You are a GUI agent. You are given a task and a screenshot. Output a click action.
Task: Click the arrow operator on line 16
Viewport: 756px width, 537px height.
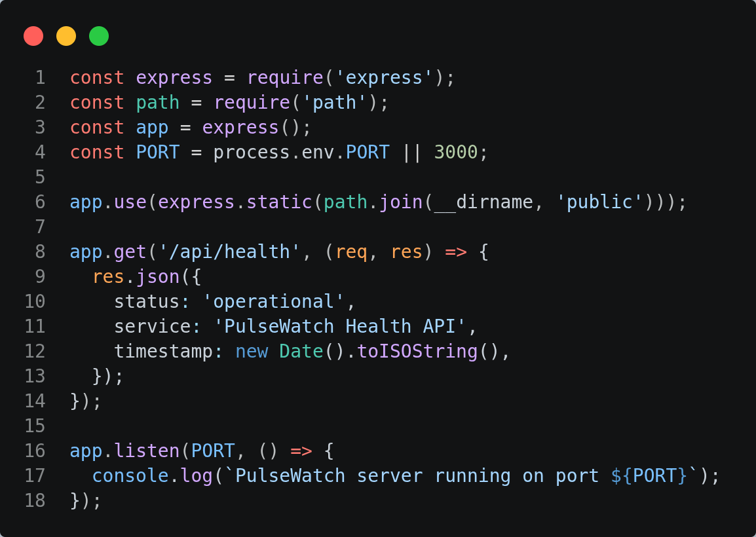pyautogui.click(x=301, y=451)
